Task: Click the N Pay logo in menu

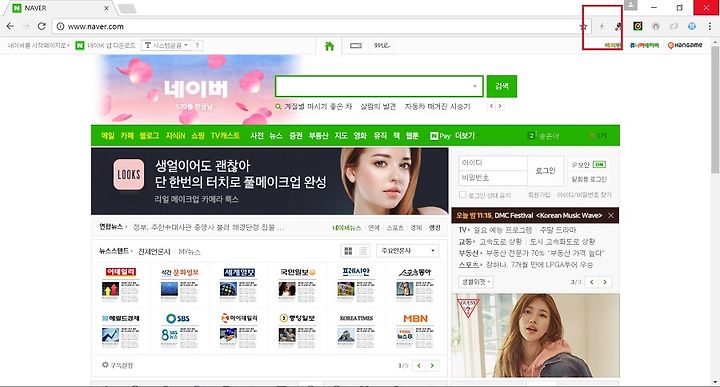Action: (x=440, y=136)
